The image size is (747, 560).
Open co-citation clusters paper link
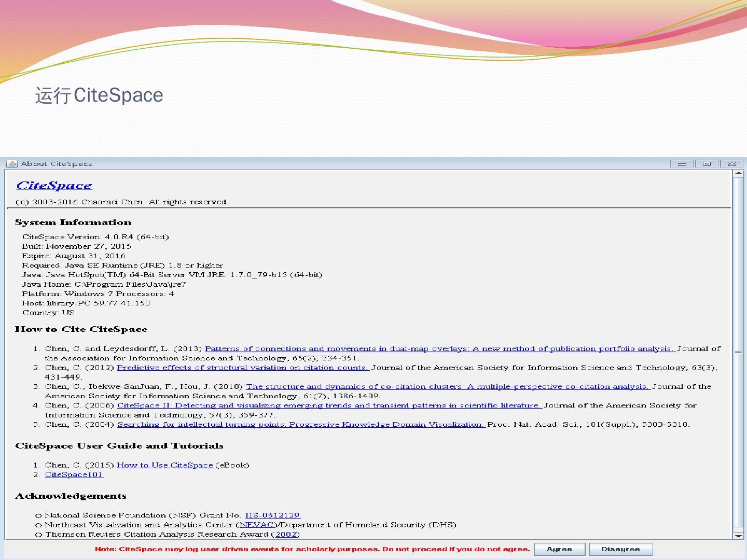point(447,387)
